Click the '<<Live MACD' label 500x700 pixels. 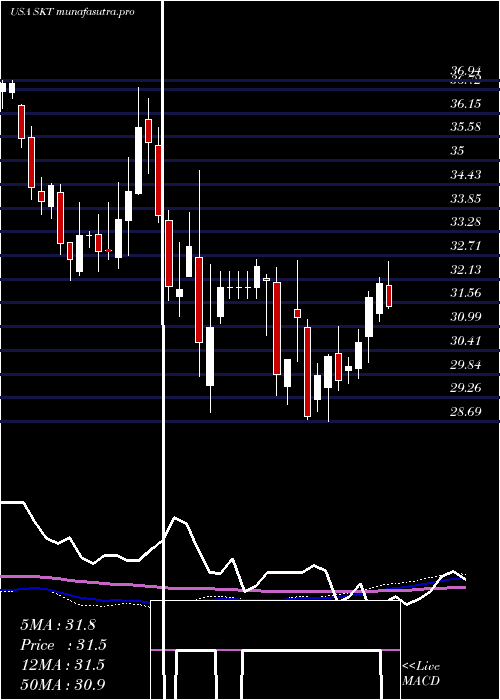click(x=421, y=674)
